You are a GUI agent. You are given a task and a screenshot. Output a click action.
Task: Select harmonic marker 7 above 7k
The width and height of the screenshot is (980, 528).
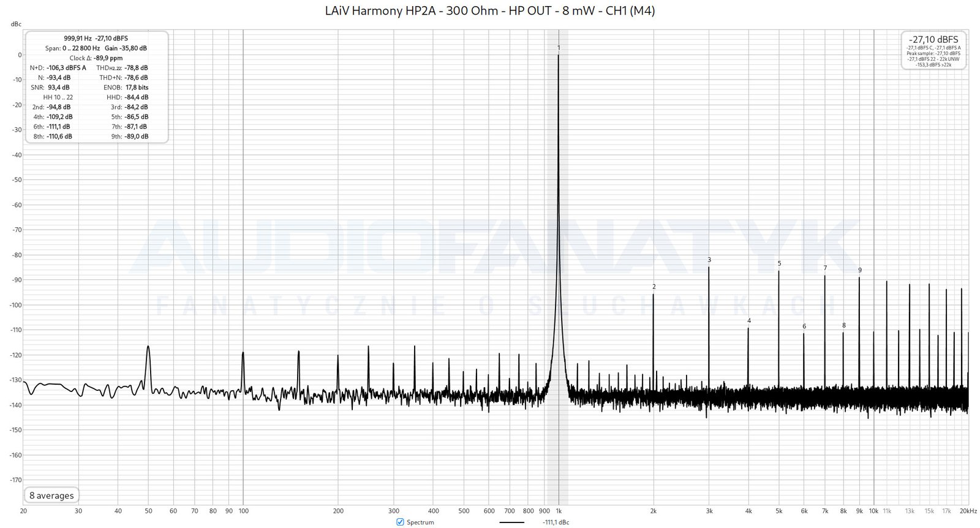[825, 268]
